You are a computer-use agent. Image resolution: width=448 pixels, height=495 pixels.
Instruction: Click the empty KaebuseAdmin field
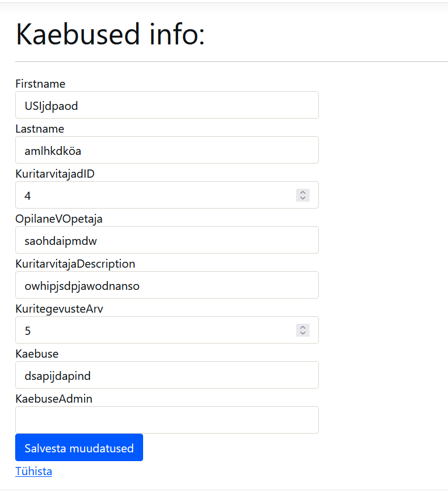[x=166, y=420]
